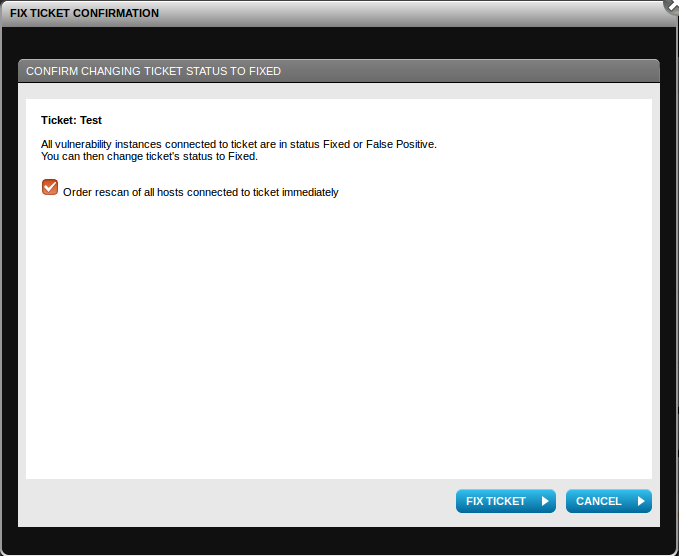
Task: Click the checkmark inside the orange rescan checkbox
Action: point(50,187)
